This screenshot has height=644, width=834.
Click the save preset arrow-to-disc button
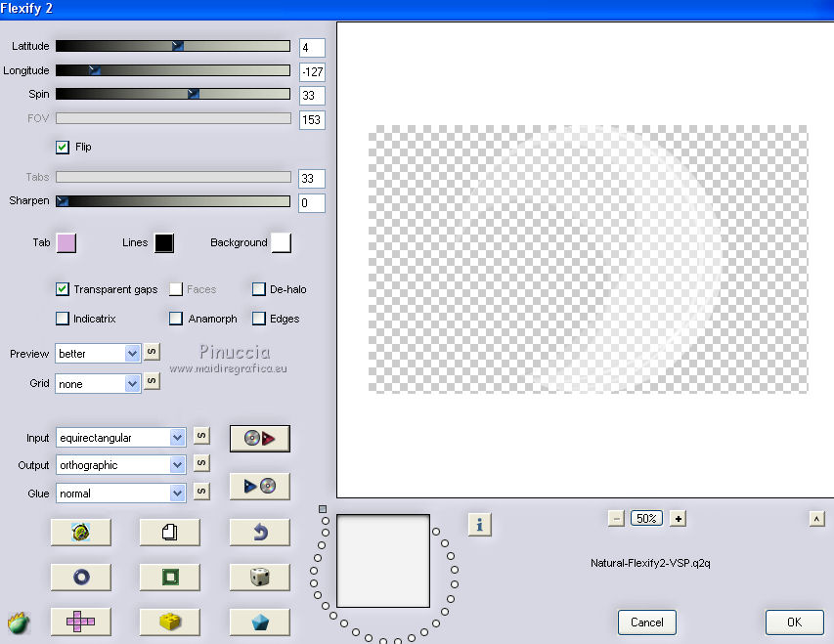coord(259,486)
